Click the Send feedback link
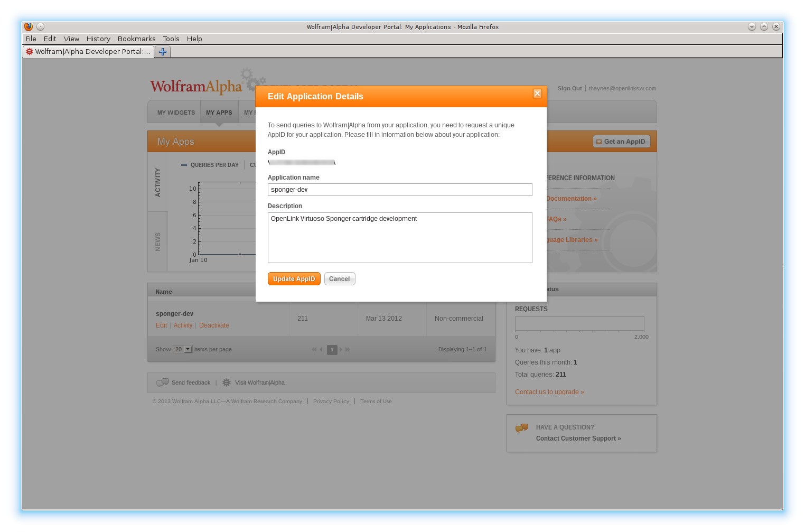805x532 pixels. point(191,382)
